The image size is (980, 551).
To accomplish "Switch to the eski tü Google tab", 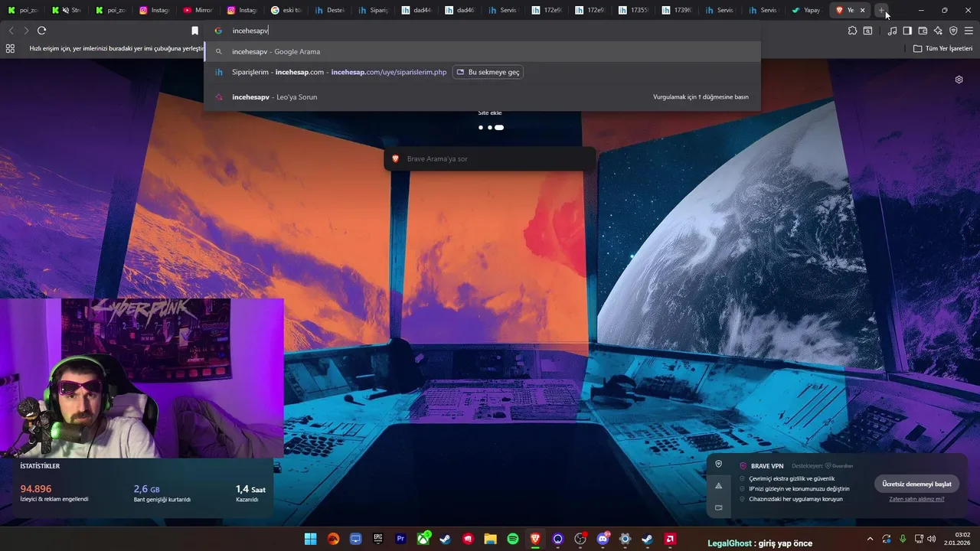I will (x=286, y=11).
